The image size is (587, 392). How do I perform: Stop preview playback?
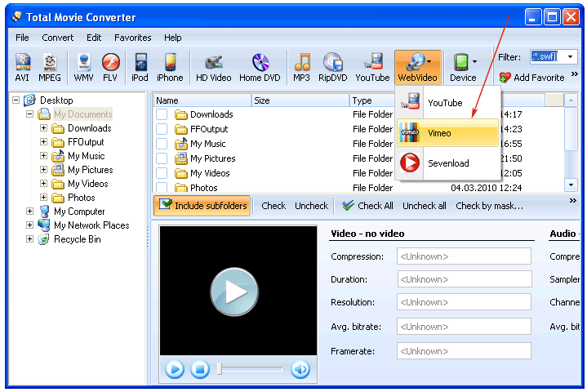(x=200, y=369)
